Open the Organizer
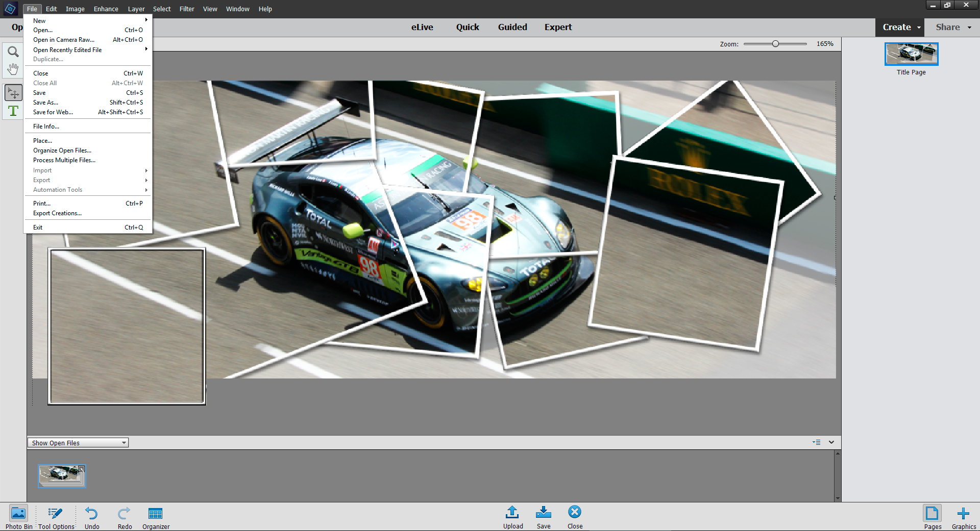The height and width of the screenshot is (531, 980). [155, 513]
